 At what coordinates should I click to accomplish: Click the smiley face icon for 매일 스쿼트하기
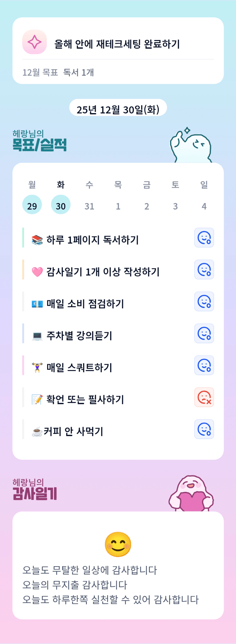tap(204, 365)
